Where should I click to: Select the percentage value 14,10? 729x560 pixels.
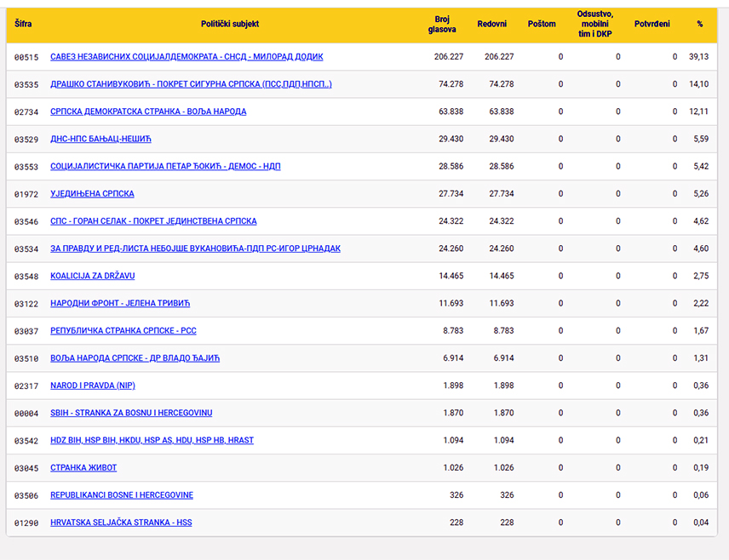(x=699, y=84)
